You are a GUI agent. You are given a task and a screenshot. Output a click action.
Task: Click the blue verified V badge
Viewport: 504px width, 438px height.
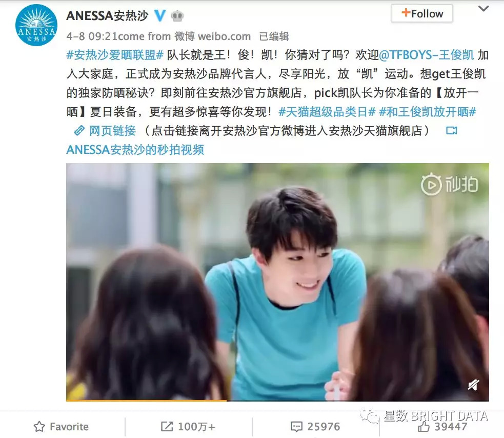160,15
